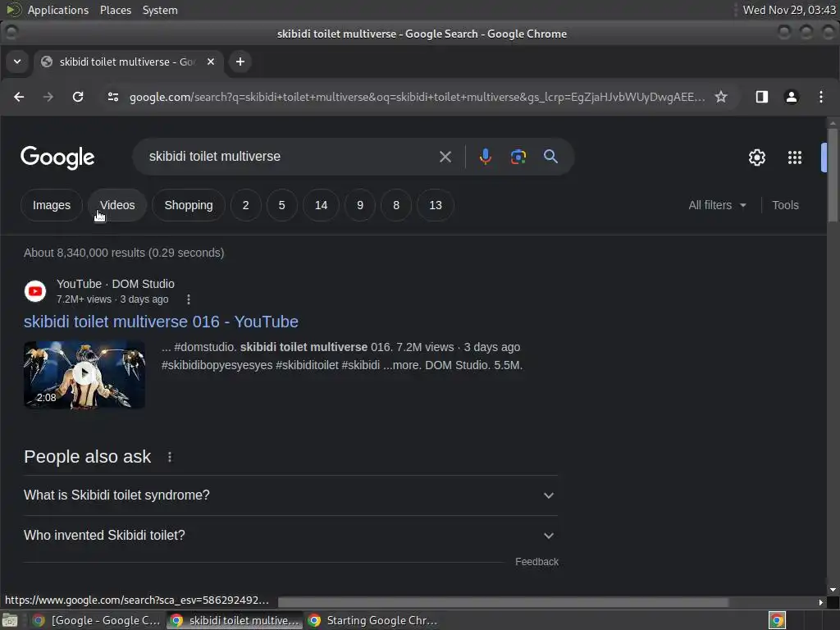Image resolution: width=840 pixels, height=630 pixels.
Task: Reload the current page
Action: tap(78, 97)
